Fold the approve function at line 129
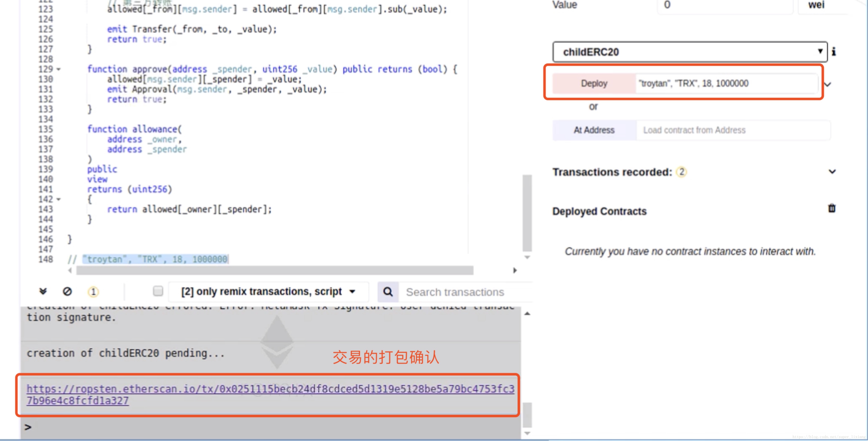This screenshot has width=868, height=441. pyautogui.click(x=58, y=69)
